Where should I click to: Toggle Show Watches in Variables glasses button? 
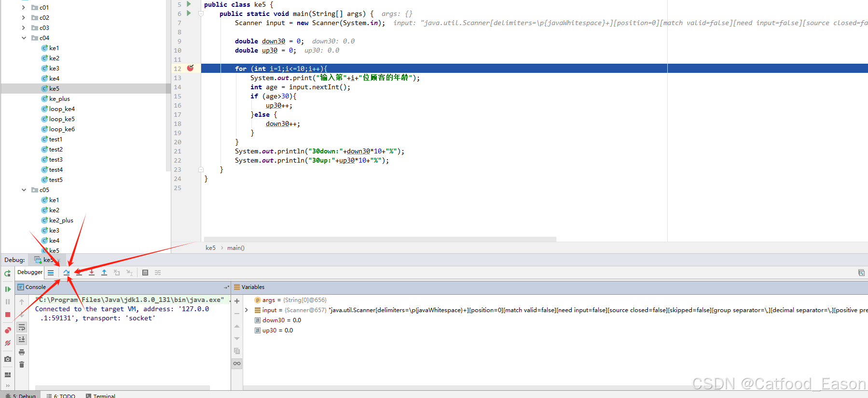point(237,363)
